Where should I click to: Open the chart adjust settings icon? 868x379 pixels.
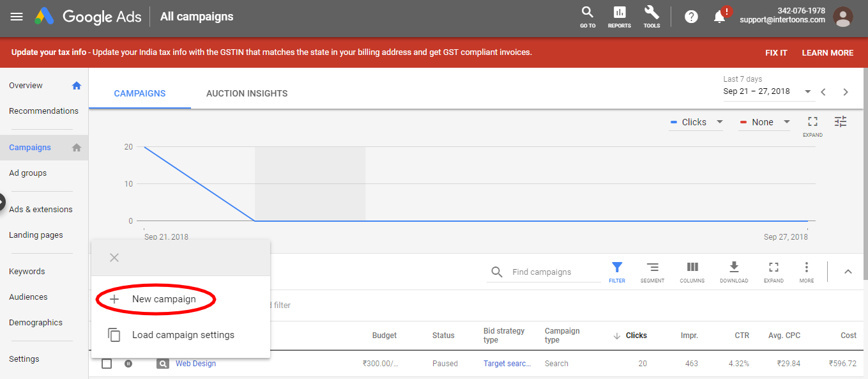[841, 121]
